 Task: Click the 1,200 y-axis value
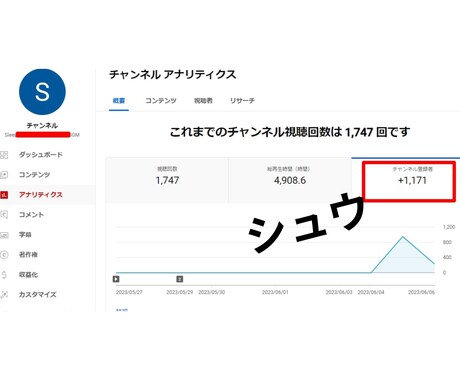[449, 227]
